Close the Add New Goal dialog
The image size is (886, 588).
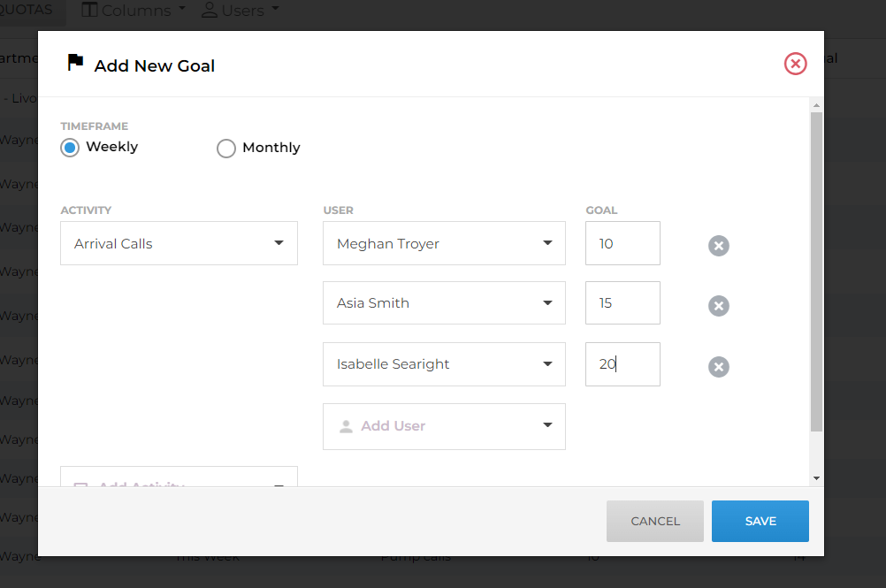coord(795,64)
